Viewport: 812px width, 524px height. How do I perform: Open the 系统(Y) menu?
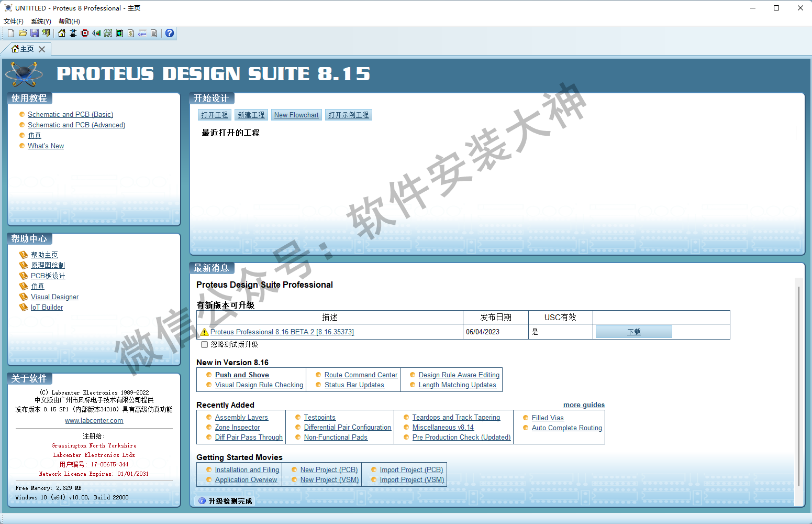41,21
